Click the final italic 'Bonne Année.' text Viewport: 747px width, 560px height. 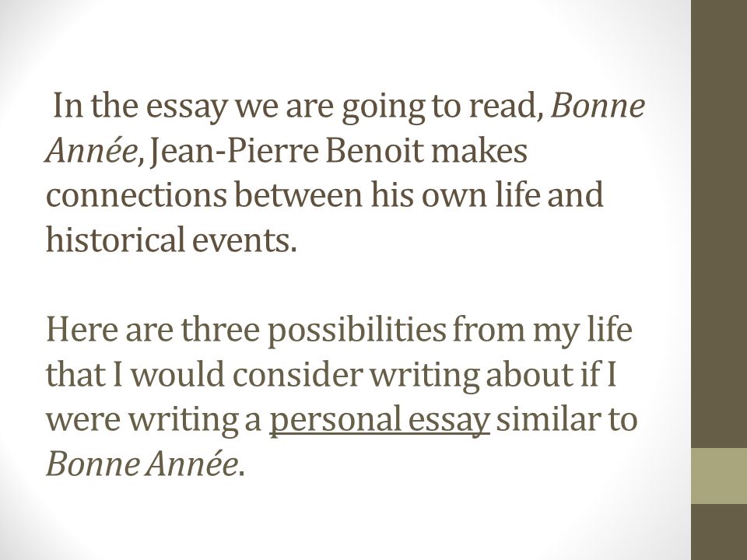[146, 464]
